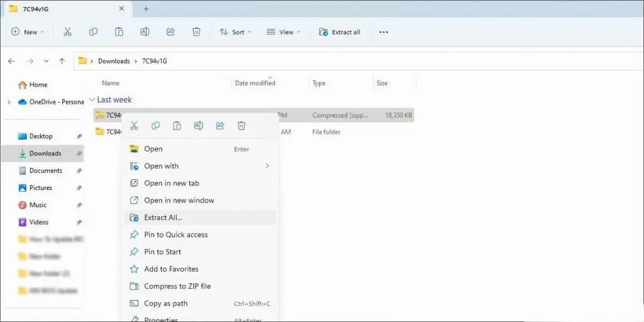Open the See more ellipsis in the toolbar
Screen dimensions: 644x322
384,32
